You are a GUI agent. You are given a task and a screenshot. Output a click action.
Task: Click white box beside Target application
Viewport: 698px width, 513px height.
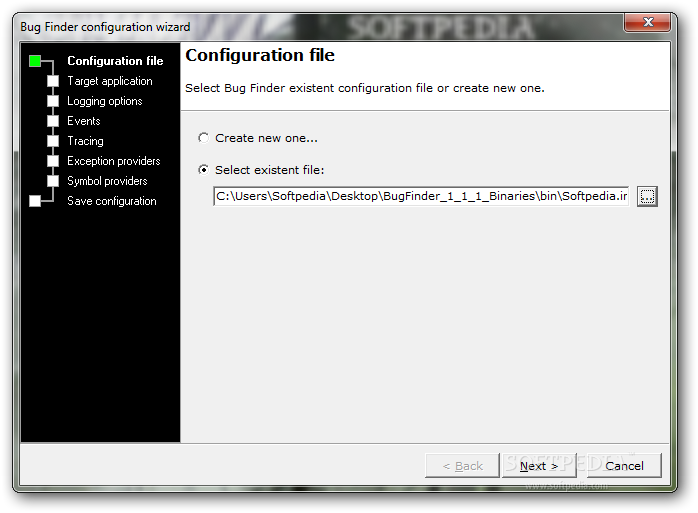point(53,81)
